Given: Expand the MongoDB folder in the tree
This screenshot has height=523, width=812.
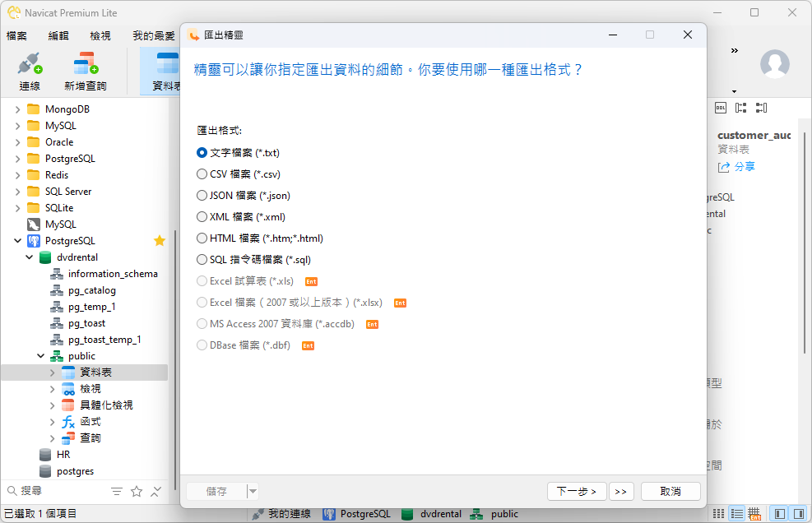Looking at the screenshot, I should pyautogui.click(x=17, y=109).
